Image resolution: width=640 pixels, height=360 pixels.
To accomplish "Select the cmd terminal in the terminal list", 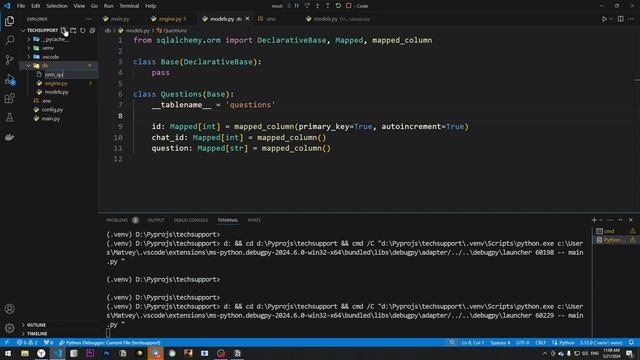I will [609, 231].
